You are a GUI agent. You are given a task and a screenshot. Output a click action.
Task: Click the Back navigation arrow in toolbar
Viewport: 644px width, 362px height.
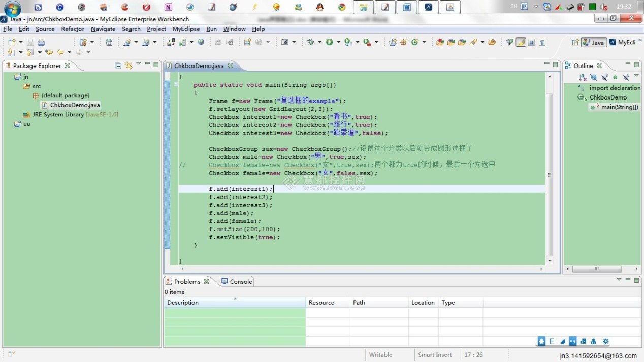[x=60, y=52]
